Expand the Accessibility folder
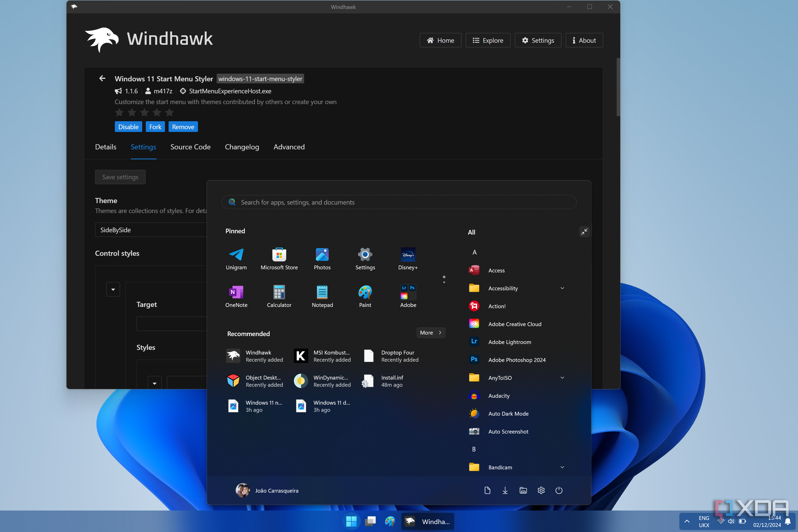The height and width of the screenshot is (532, 798). coord(562,288)
